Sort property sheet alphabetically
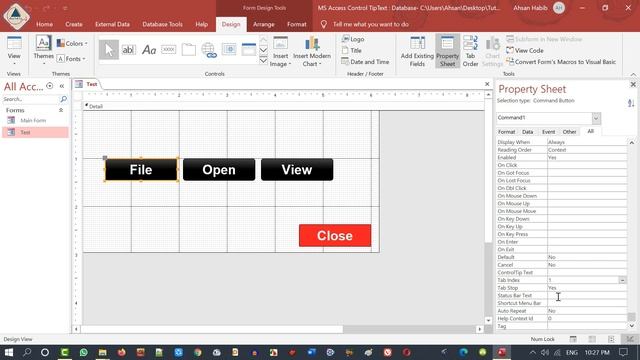640x360 pixels. (631, 103)
